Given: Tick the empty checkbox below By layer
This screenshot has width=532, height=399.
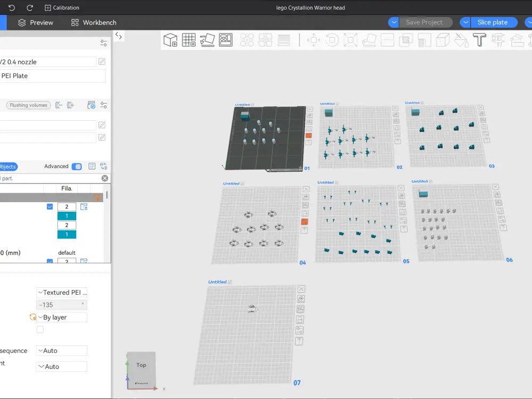Looking at the screenshot, I should (x=40, y=329).
